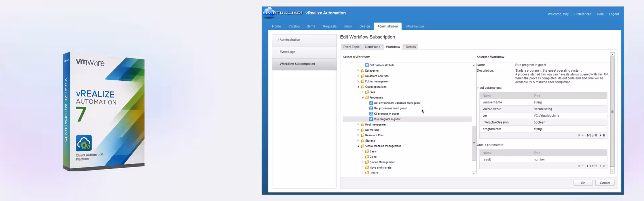The height and width of the screenshot is (201, 644).
Task: Open Preferences in the header
Action: tap(583, 14)
